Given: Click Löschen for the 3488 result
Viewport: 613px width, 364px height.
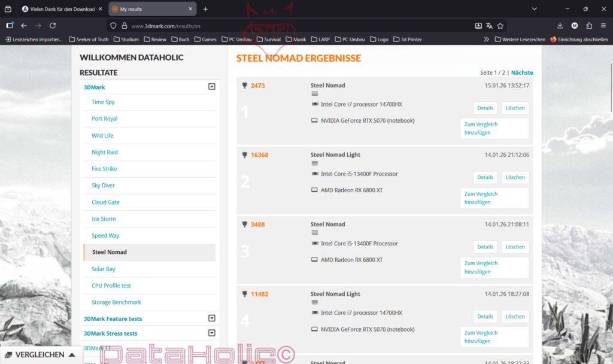Looking at the screenshot, I should click(x=515, y=247).
